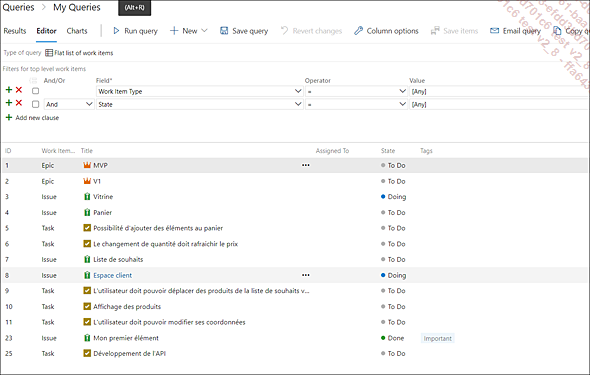Click the issue icon beside Mon premier élément
The image size is (590, 375).
(87, 338)
